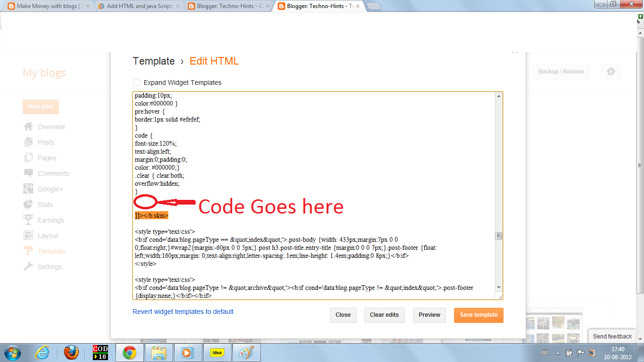Image resolution: width=644 pixels, height=362 pixels.
Task: Click the Settings wrench icon in sidebar
Action: [x=28, y=266]
